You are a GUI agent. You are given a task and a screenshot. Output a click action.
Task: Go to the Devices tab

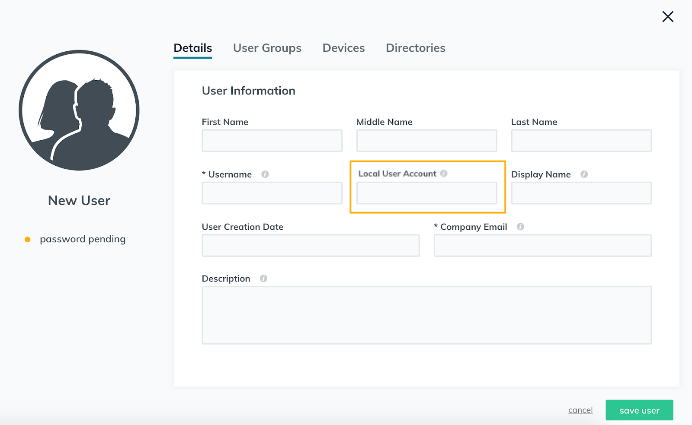click(343, 48)
